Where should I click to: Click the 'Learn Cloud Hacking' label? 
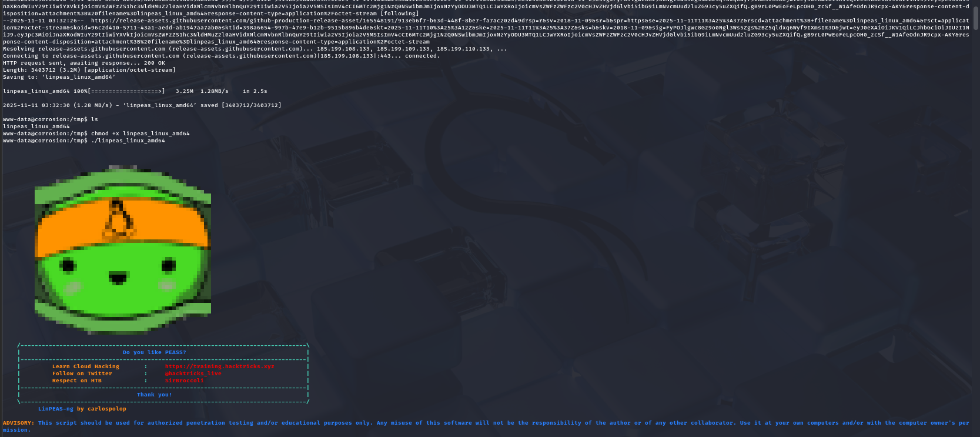pos(85,366)
